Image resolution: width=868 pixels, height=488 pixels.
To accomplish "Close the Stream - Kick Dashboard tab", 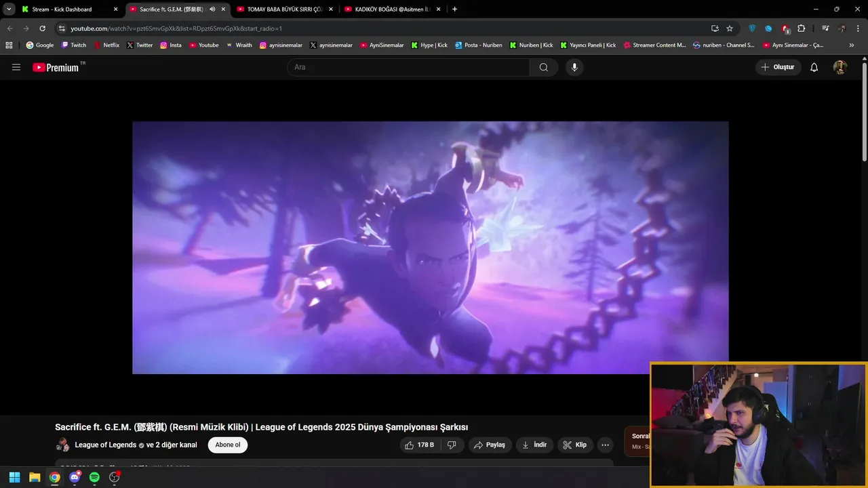I will coord(115,9).
